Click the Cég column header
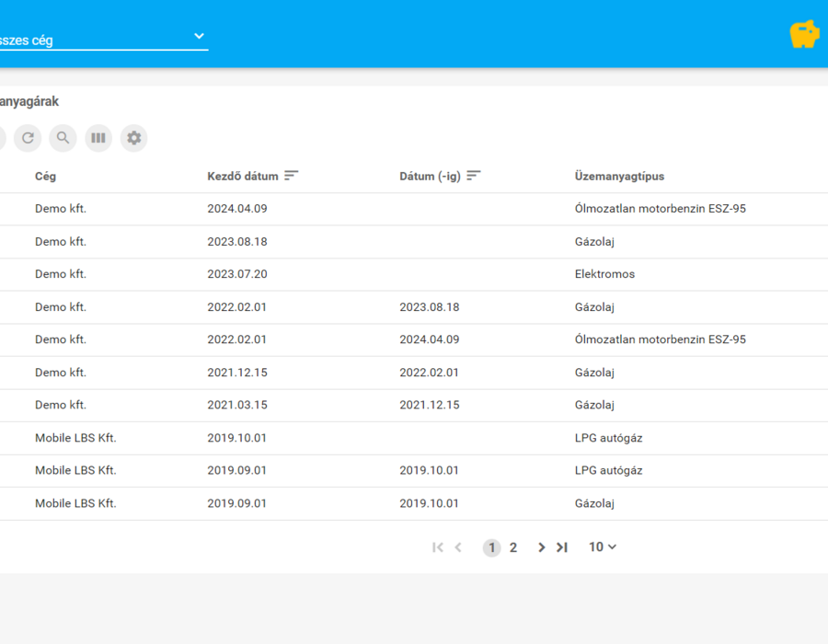 click(x=45, y=177)
